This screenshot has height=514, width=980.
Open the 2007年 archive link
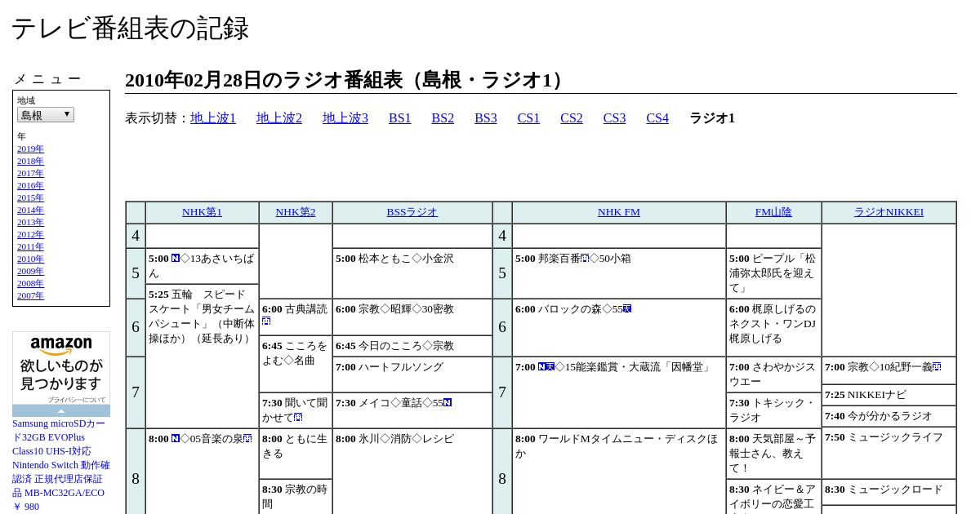pyautogui.click(x=30, y=295)
